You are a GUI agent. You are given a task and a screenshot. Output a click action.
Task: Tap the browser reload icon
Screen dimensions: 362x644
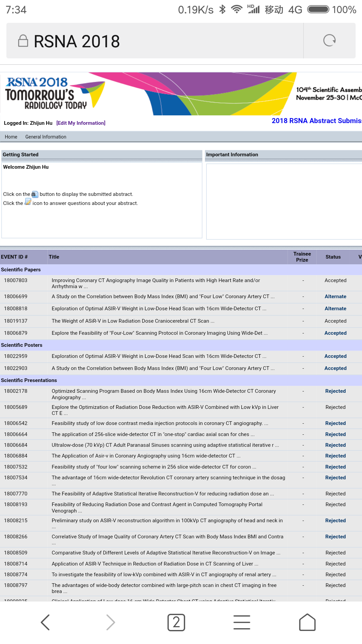(x=329, y=41)
